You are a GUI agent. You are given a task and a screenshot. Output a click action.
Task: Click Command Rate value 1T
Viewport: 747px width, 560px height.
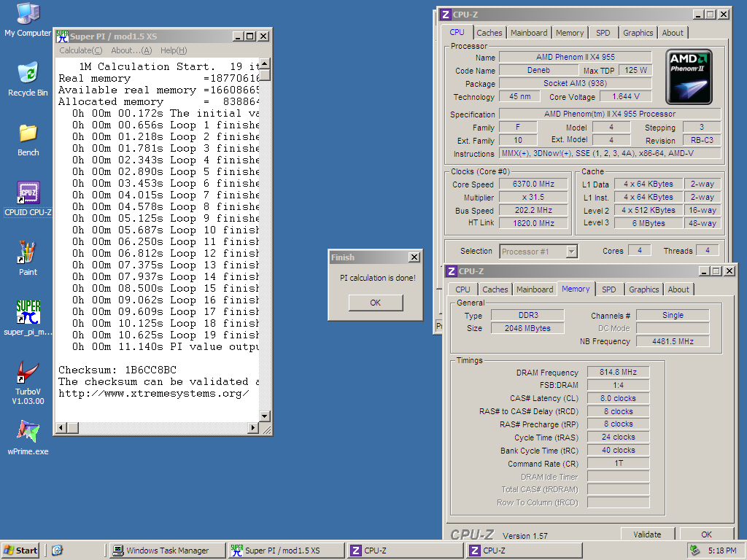[x=619, y=463]
